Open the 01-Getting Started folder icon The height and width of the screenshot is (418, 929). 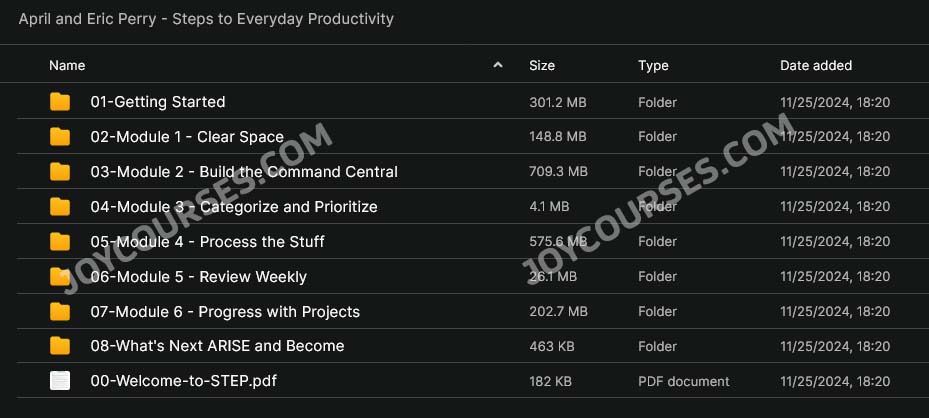click(x=60, y=102)
